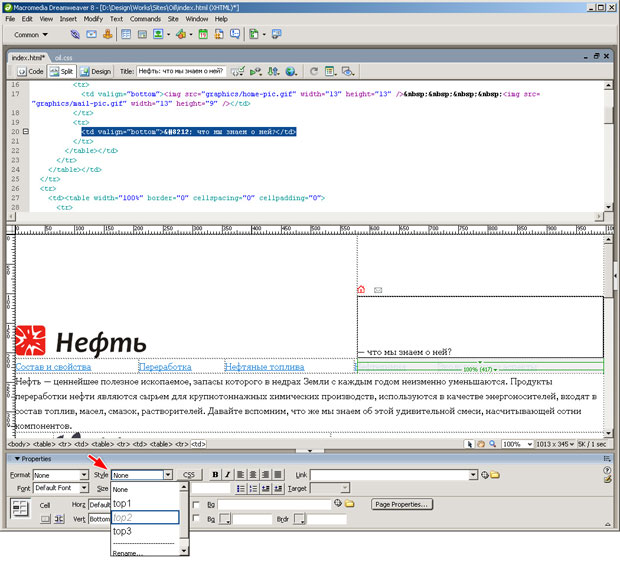Image resolution: width=620 pixels, height=561 pixels.
Task: Toggle the No wrap checkbox in Properties
Action: pyautogui.click(x=196, y=505)
